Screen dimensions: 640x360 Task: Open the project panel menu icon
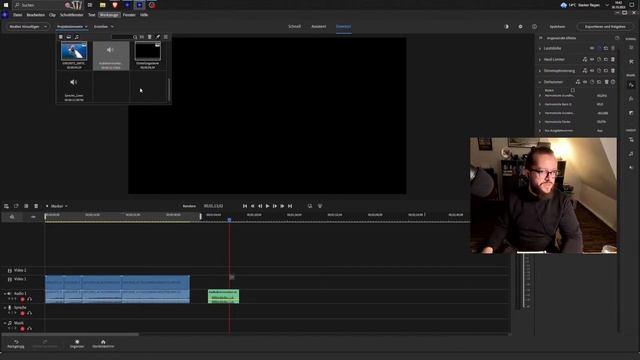[x=166, y=37]
